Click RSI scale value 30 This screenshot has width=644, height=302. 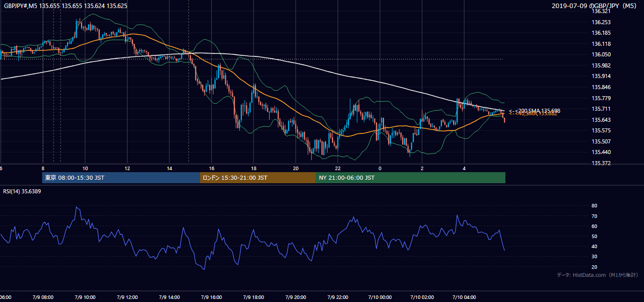(x=594, y=256)
